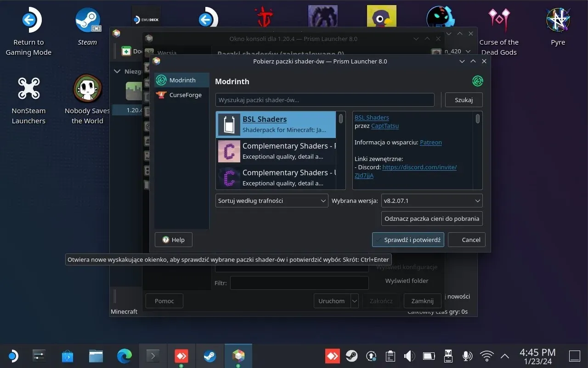Click Pomoc in the console window

[x=164, y=301]
